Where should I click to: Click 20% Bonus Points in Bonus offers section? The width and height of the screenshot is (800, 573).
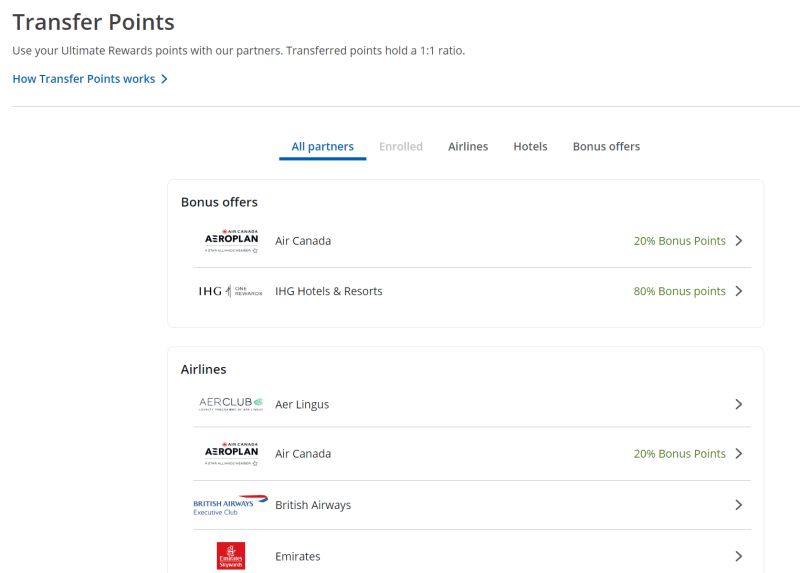tap(679, 241)
